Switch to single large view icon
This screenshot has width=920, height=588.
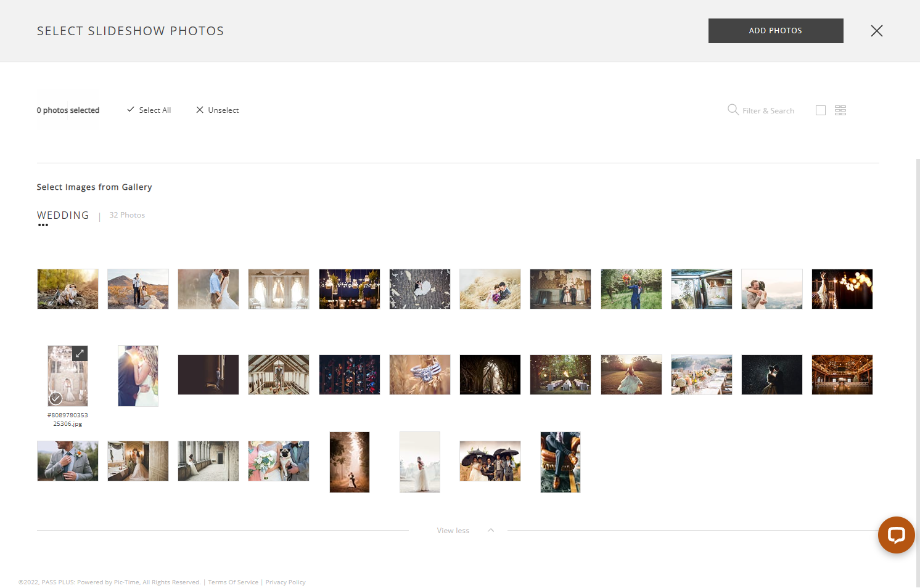(821, 110)
